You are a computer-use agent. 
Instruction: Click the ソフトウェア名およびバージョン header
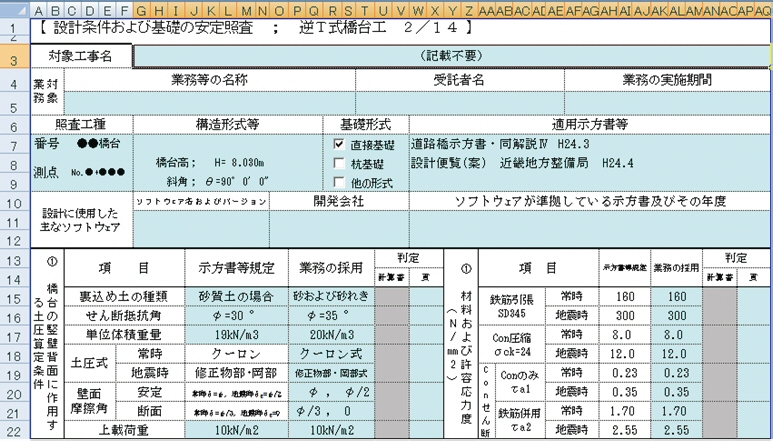(x=201, y=201)
